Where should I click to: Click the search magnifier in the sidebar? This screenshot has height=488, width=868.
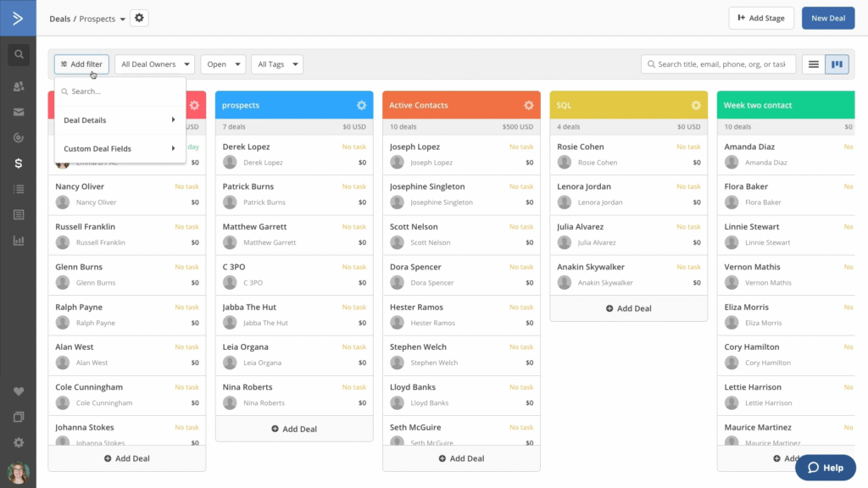click(x=18, y=54)
